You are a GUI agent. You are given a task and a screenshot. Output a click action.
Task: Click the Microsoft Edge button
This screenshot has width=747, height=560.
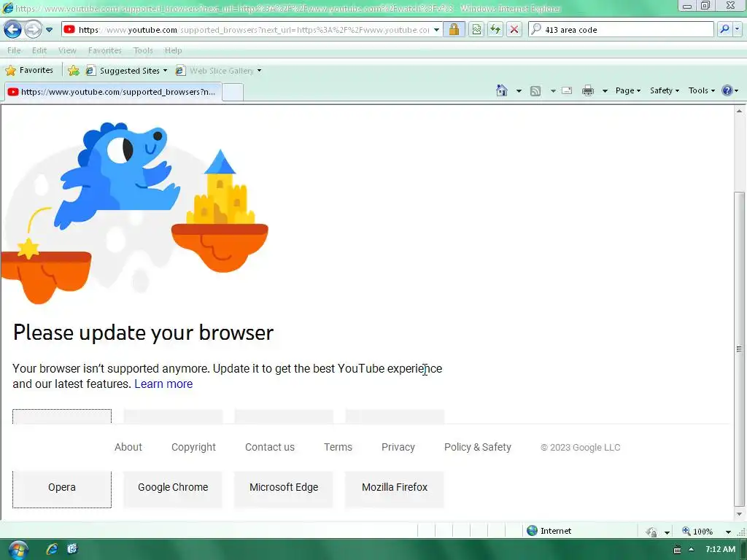[x=284, y=489]
